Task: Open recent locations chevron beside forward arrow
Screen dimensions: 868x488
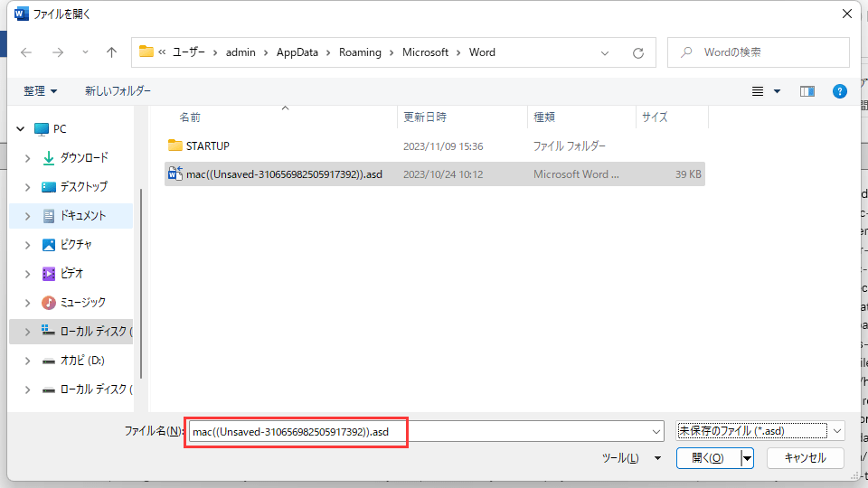Action: pyautogui.click(x=85, y=52)
